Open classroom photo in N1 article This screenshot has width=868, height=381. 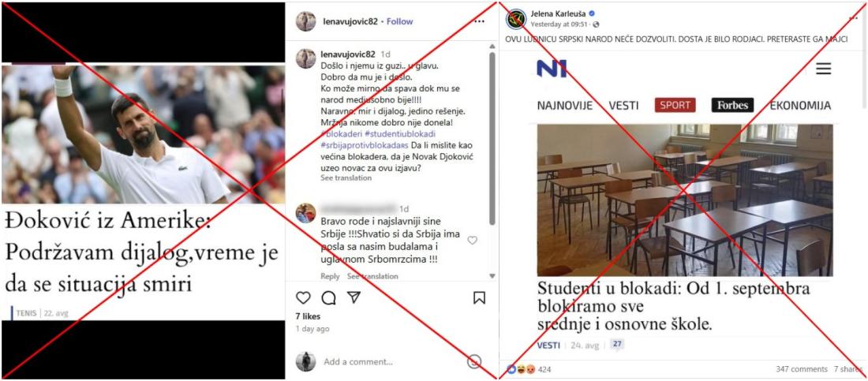[685, 200]
